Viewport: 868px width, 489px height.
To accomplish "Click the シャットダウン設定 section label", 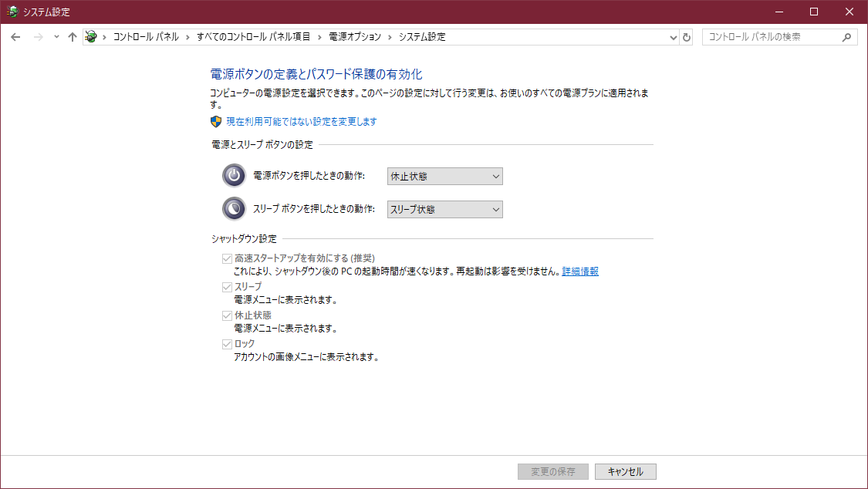I will [x=244, y=238].
